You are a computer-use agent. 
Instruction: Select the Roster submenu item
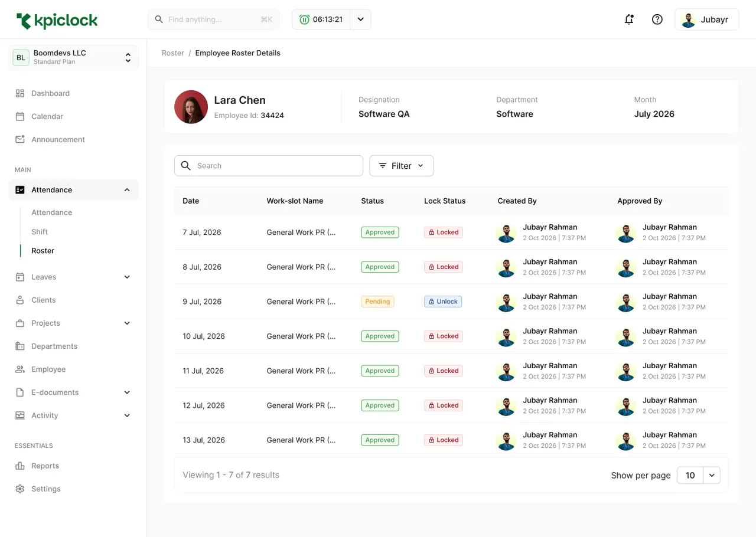click(x=43, y=251)
